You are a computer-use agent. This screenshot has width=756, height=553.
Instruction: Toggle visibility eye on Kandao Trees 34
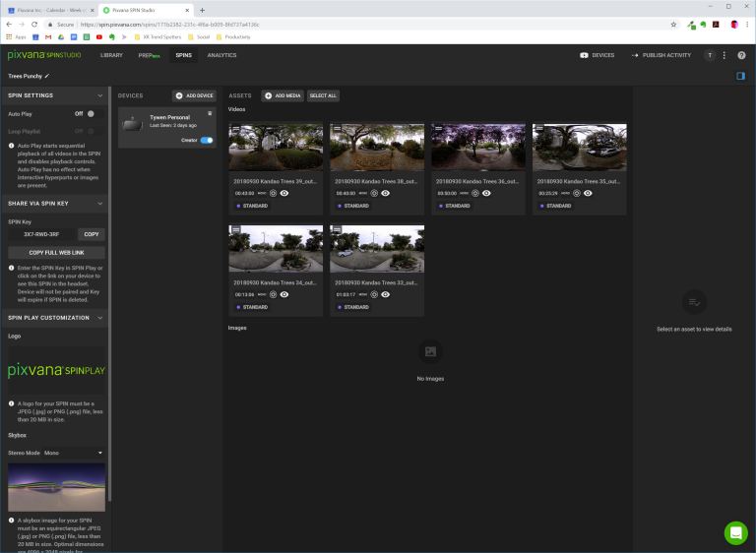click(284, 294)
